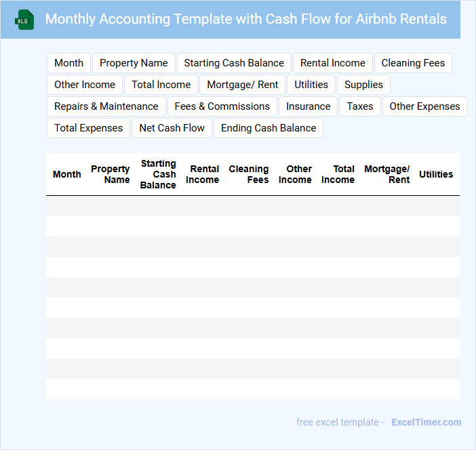Select the Taxes tag
The height and width of the screenshot is (450, 476).
click(x=360, y=106)
